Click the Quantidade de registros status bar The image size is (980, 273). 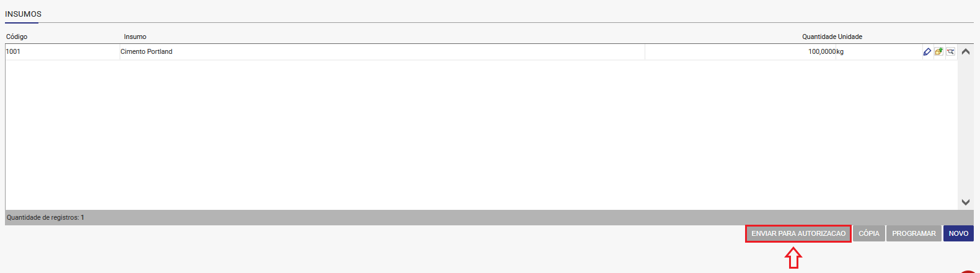tap(489, 217)
